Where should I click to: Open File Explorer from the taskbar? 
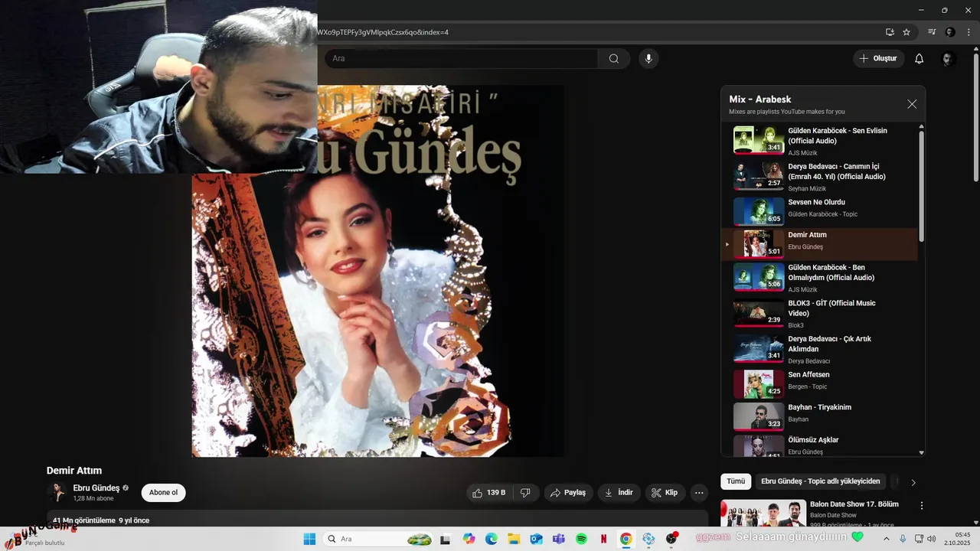[514, 539]
